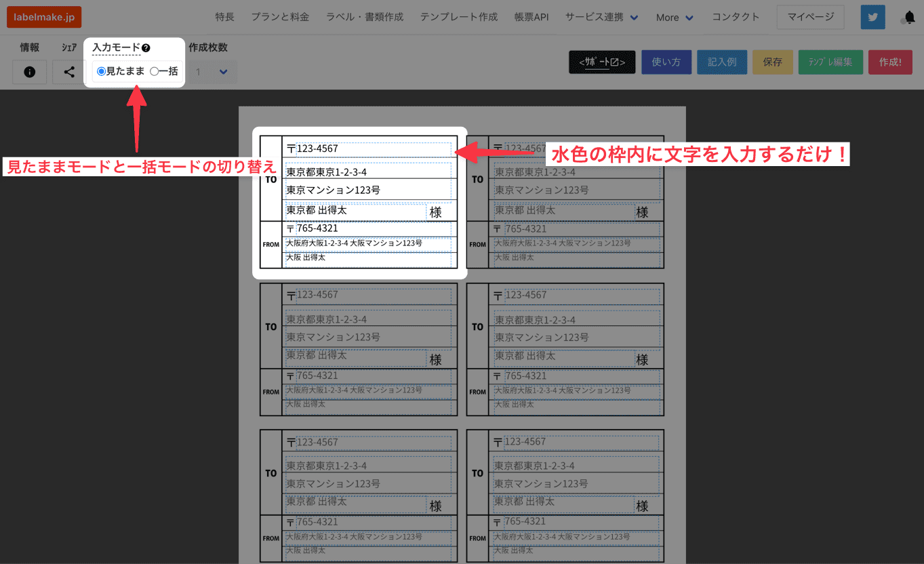924x564 pixels.
Task: Click the labelmake.jp logo
Action: [43, 16]
